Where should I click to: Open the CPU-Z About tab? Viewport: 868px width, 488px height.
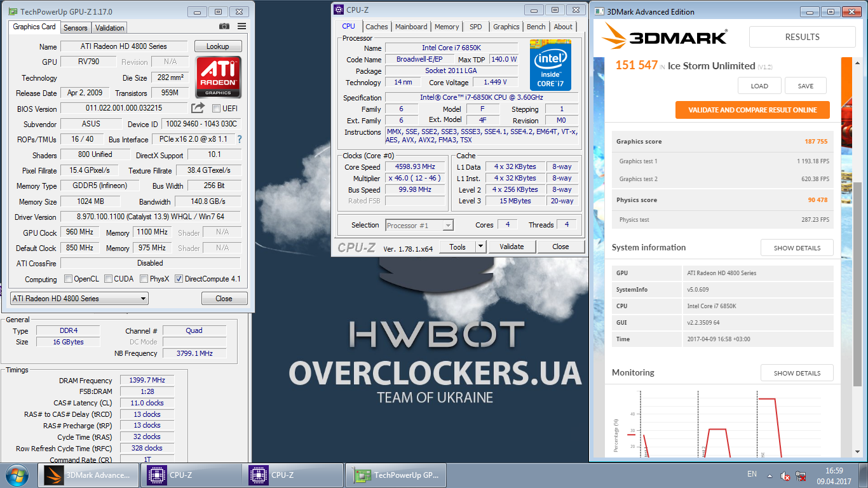point(563,27)
